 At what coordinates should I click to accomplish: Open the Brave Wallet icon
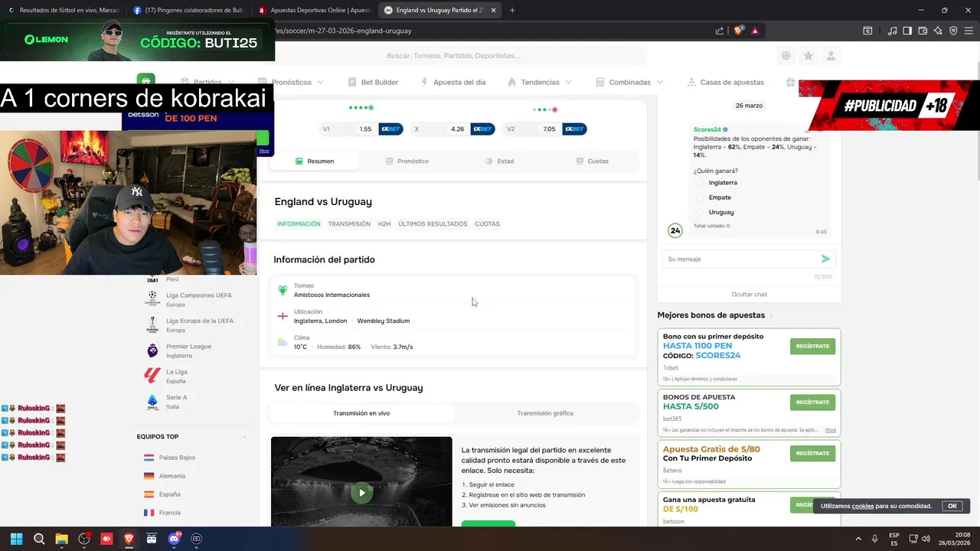point(923,31)
